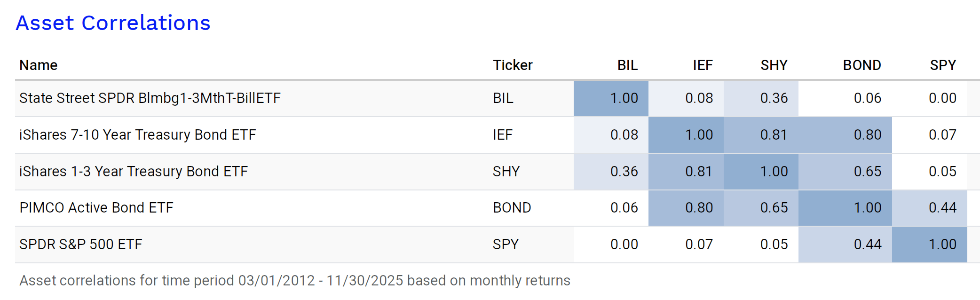Select the SPY correlation column header

click(942, 65)
